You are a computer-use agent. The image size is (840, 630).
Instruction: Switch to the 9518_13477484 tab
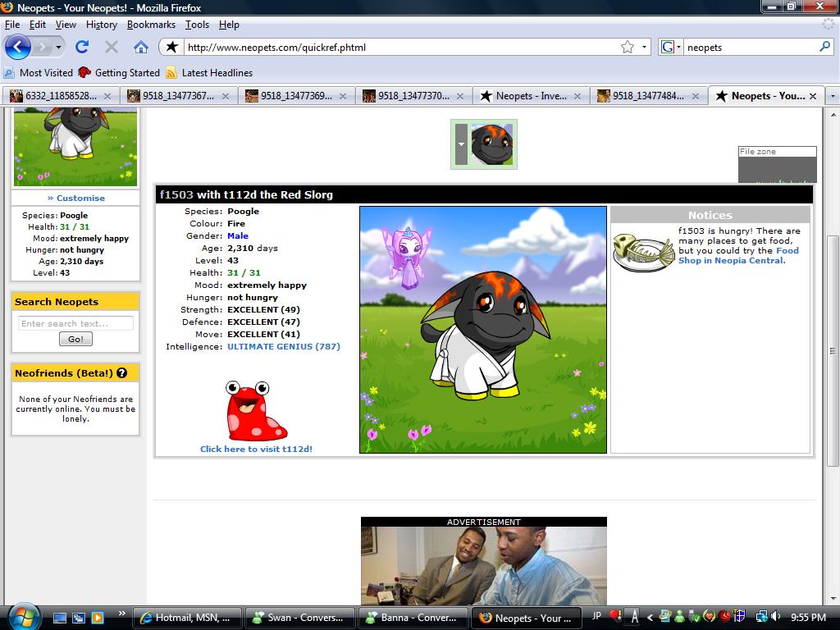[648, 96]
